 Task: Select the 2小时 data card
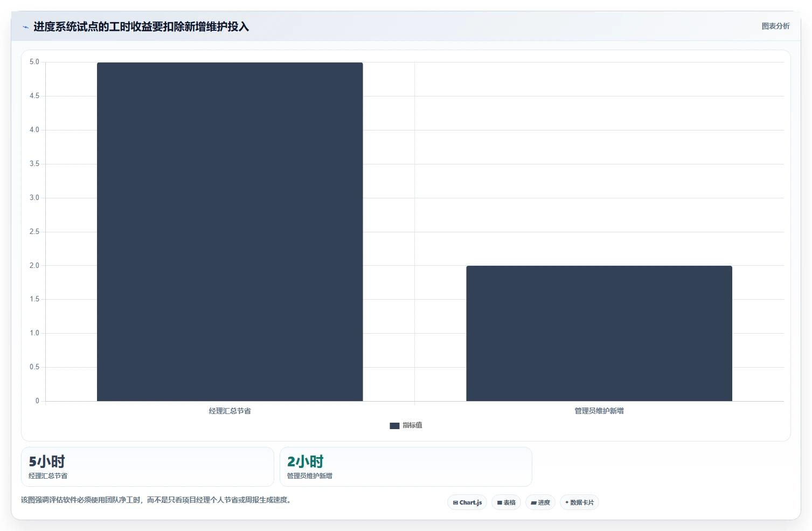[406, 467]
